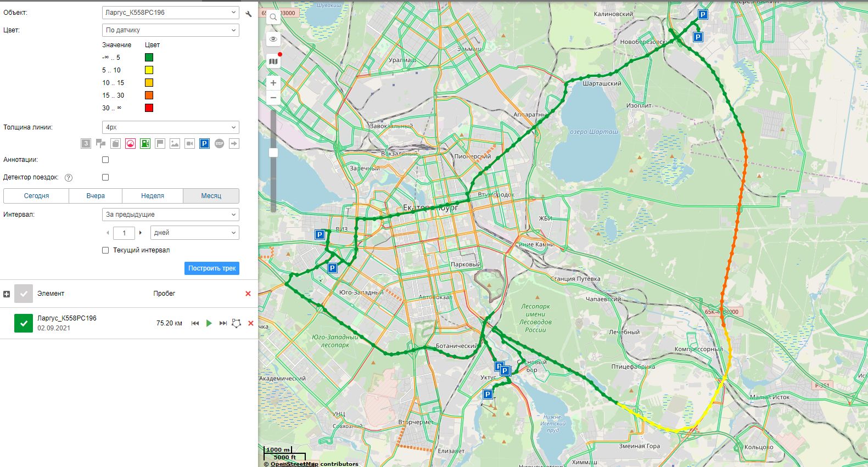Toggle the parking markers icon in the panel
Image resolution: width=868 pixels, height=467 pixels.
204,144
